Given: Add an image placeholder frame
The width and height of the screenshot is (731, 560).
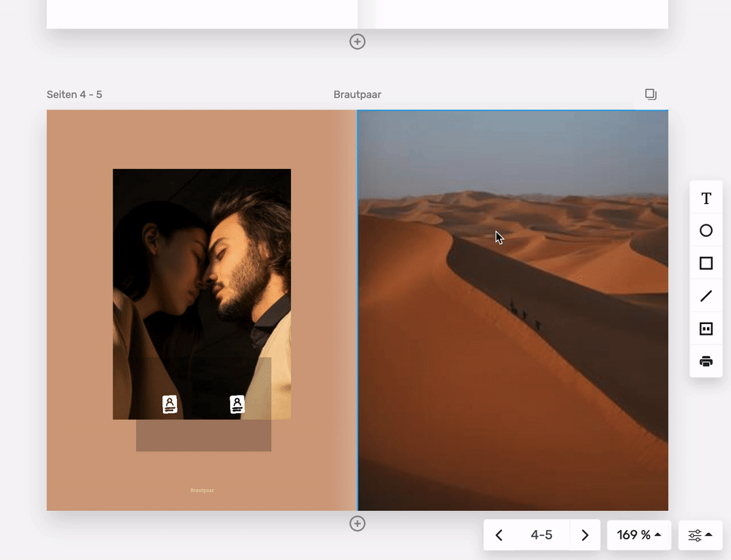Looking at the screenshot, I should tap(706, 329).
